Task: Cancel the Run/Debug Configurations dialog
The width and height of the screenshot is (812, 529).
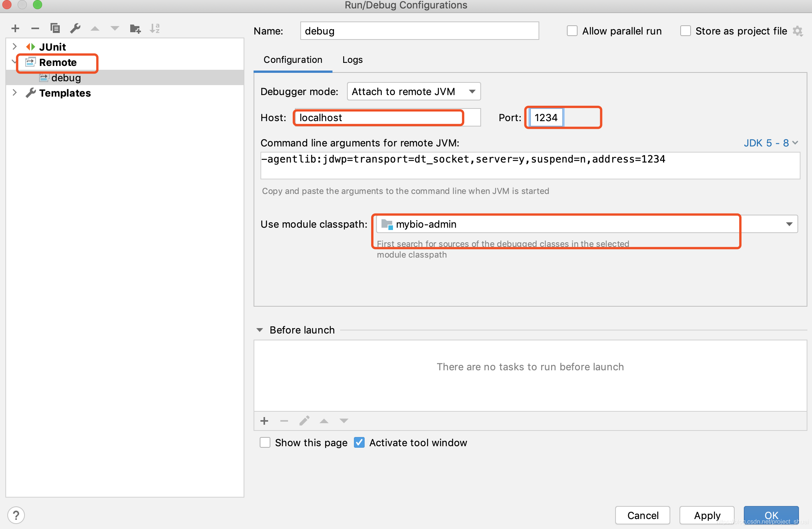Action: coord(642,515)
